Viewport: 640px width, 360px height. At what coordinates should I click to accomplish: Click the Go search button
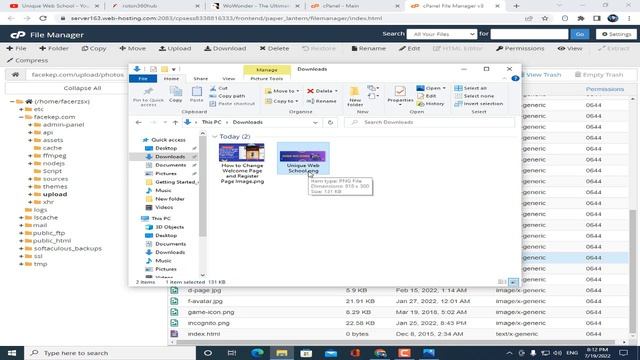coord(580,34)
